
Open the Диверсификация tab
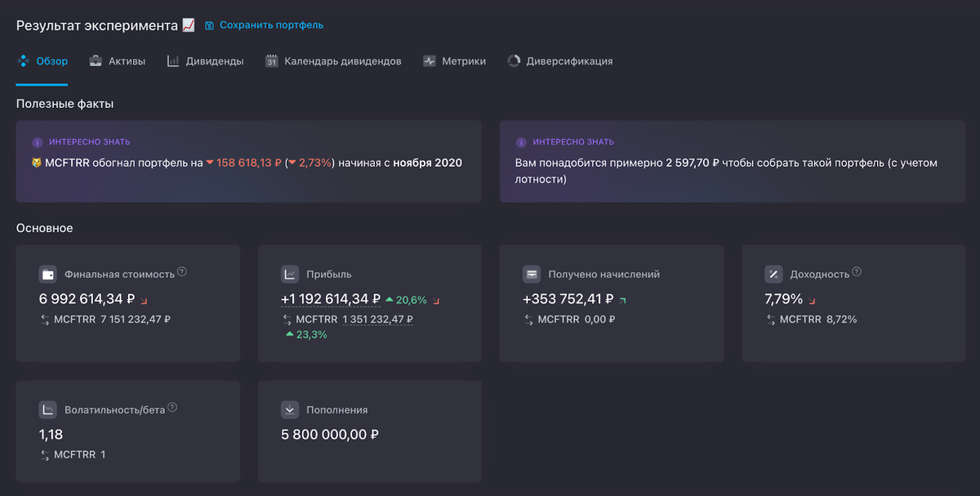(560, 61)
